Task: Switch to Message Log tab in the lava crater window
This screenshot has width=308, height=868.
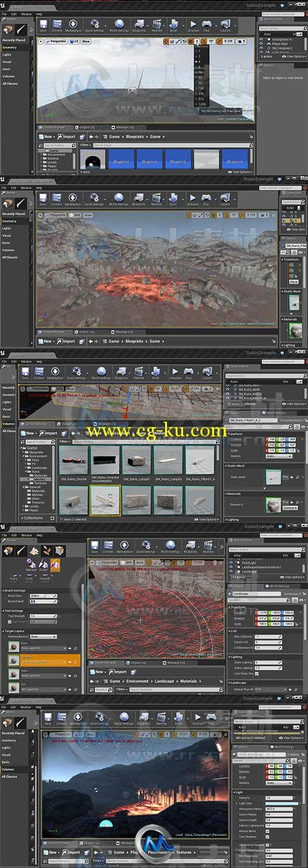Action: (x=124, y=331)
